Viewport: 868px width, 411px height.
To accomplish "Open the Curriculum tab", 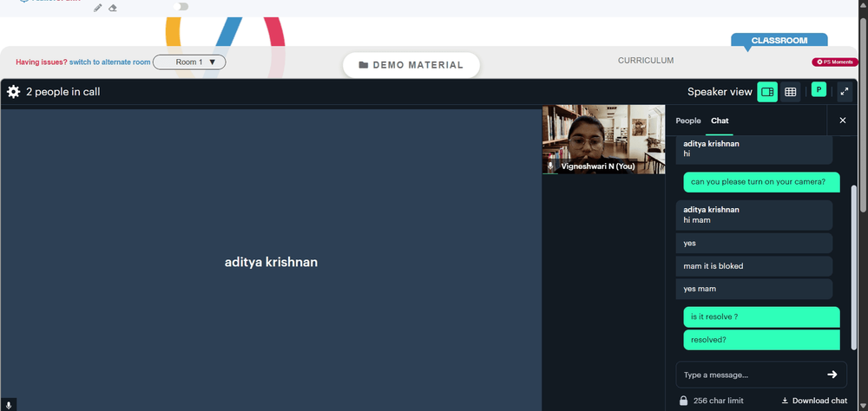I will coord(646,61).
